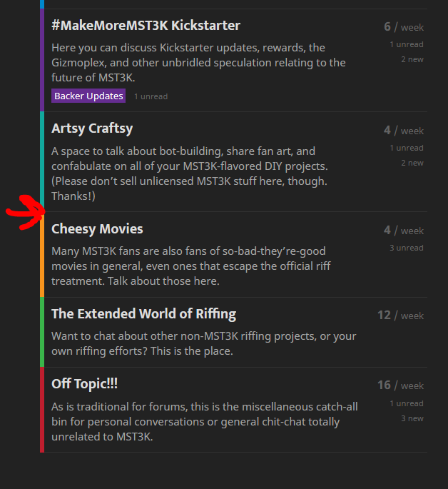Image resolution: width=448 pixels, height=489 pixels.
Task: Click the '4 / week' count for Artsy Craftsy
Action: click(404, 131)
